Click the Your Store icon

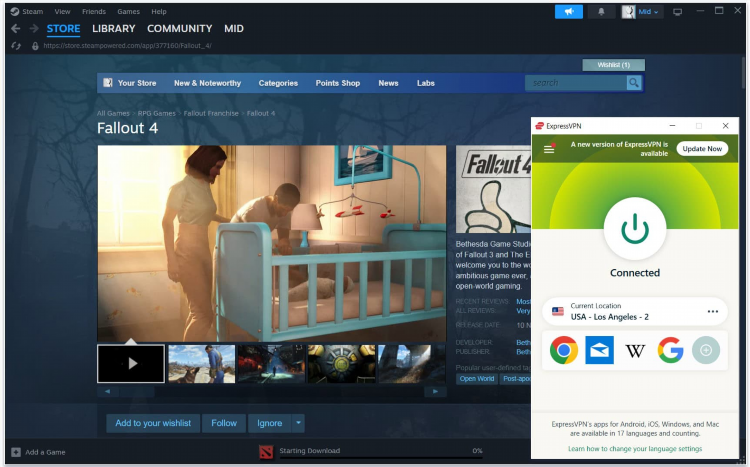pos(108,83)
